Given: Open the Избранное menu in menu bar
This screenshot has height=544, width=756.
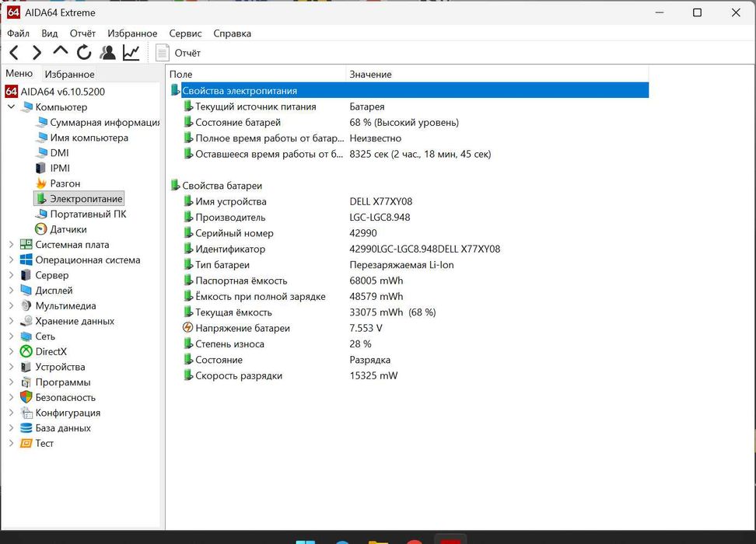Looking at the screenshot, I should [x=132, y=33].
